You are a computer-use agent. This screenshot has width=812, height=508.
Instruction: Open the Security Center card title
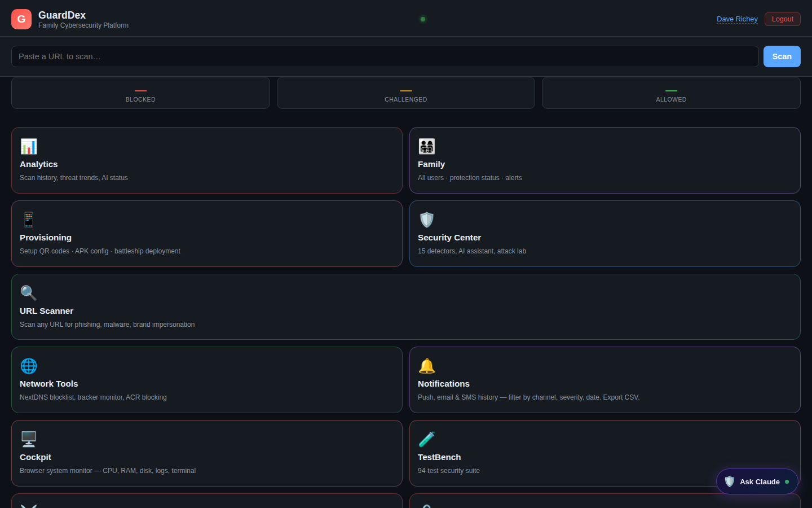449,238
